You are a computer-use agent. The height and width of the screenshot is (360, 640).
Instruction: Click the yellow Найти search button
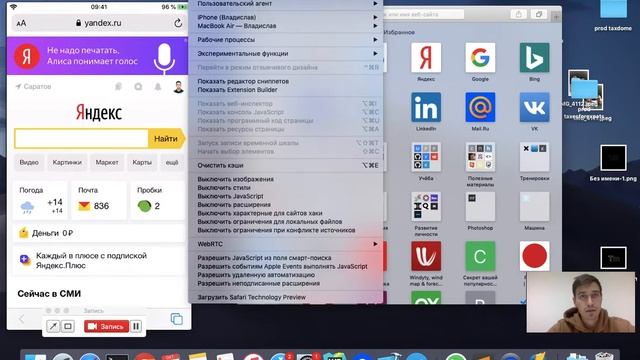[166, 139]
